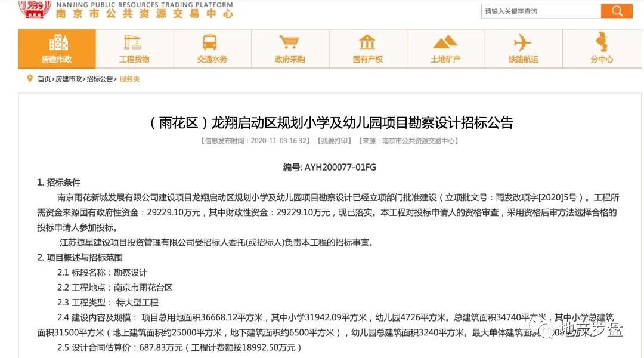Click the 分中心 map icon

pyautogui.click(x=601, y=42)
